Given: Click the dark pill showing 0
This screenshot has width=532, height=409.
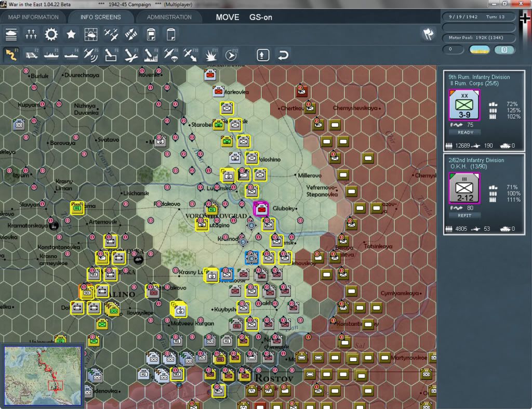Looking at the screenshot, I should point(453,49).
